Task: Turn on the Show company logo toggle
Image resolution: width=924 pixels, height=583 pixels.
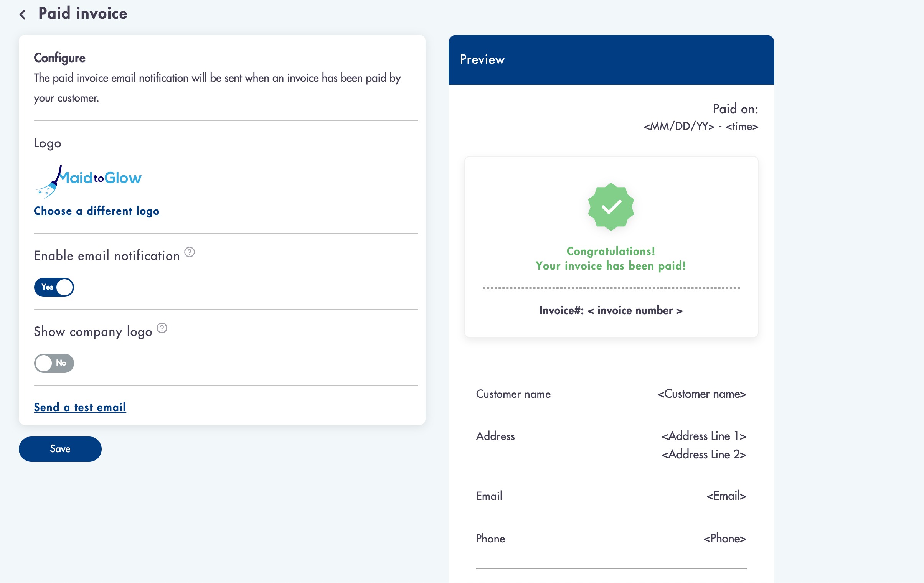Action: pos(54,363)
